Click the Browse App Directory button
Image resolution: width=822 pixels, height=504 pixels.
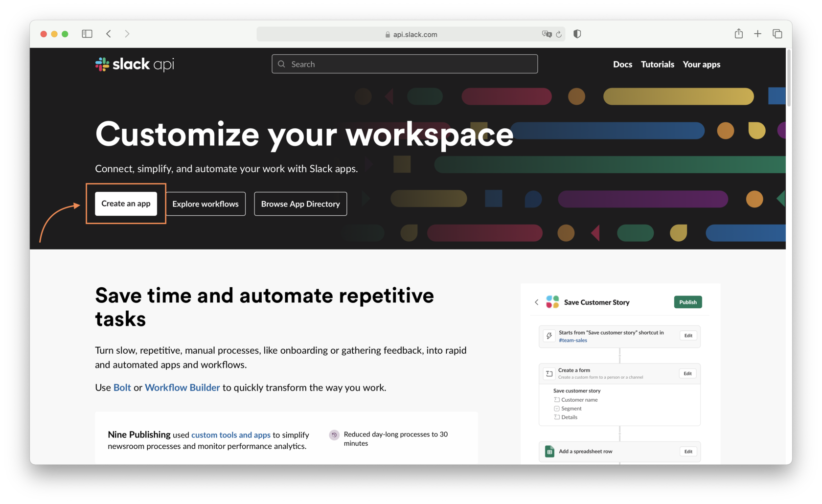click(x=300, y=204)
